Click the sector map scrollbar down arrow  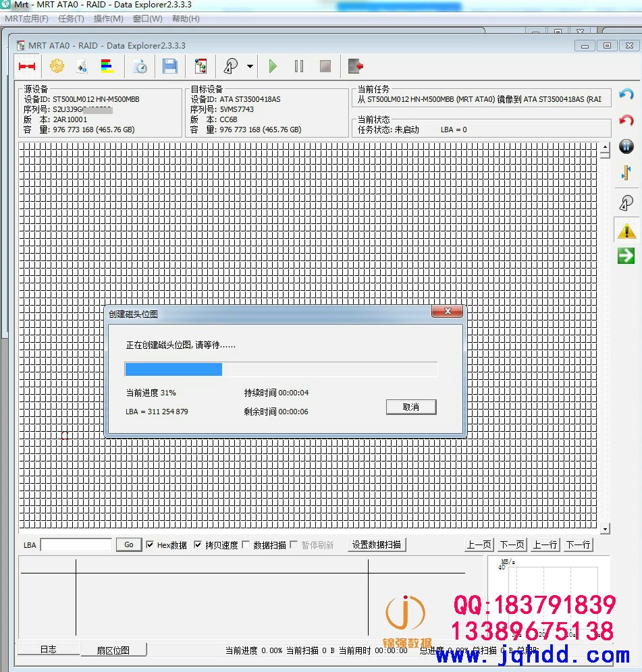click(605, 529)
